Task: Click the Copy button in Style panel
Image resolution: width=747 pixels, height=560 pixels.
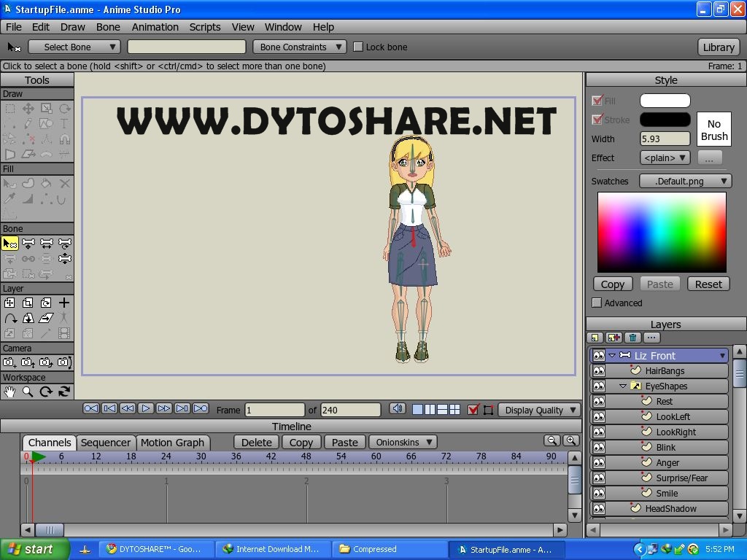Action: pos(613,284)
